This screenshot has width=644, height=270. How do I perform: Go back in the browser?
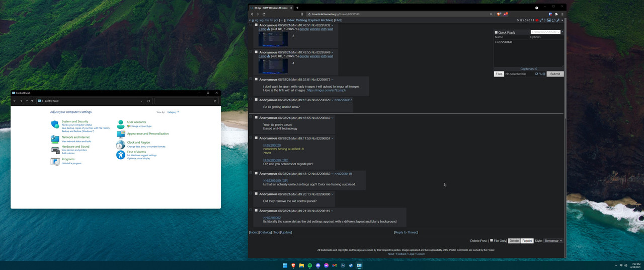pyautogui.click(x=252, y=14)
